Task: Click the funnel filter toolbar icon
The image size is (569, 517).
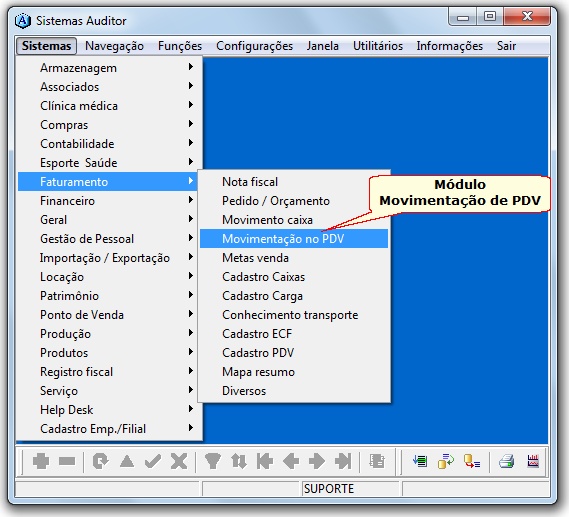Action: tap(213, 461)
